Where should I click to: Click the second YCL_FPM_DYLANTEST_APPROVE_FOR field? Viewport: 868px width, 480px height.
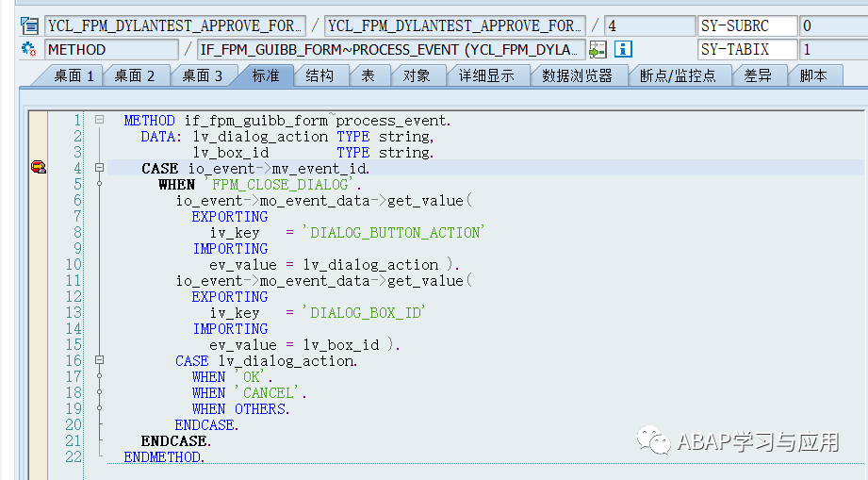pyautogui.click(x=455, y=25)
